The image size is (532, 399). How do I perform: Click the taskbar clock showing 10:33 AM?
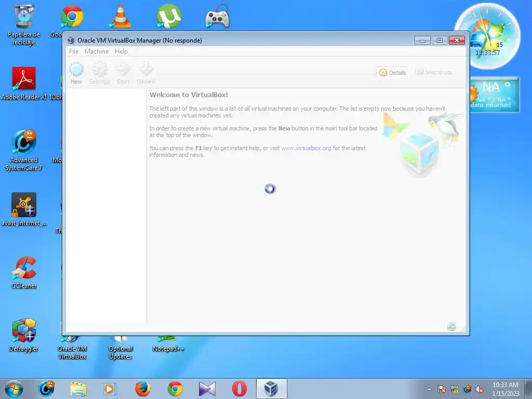tap(505, 389)
